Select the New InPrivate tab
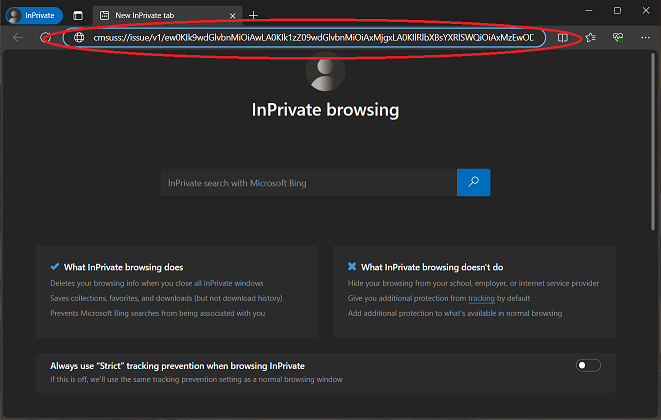Image resolution: width=661 pixels, height=420 pixels. pos(167,16)
